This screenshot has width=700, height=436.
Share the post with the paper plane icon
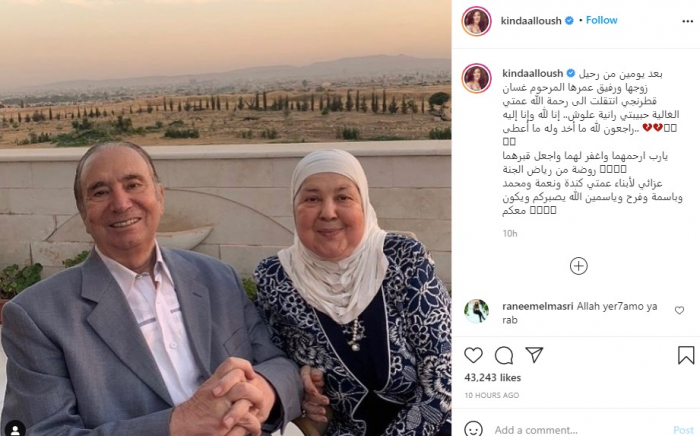tap(534, 355)
